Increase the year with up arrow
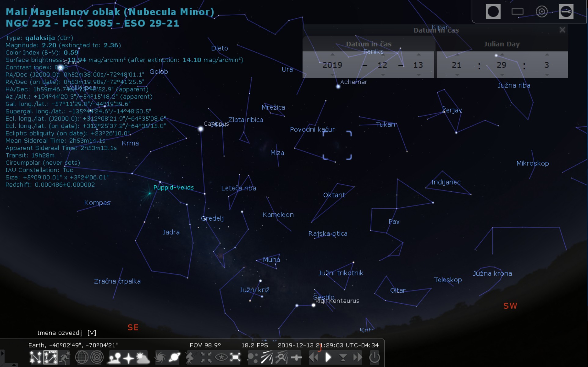The image size is (588, 367). click(333, 55)
